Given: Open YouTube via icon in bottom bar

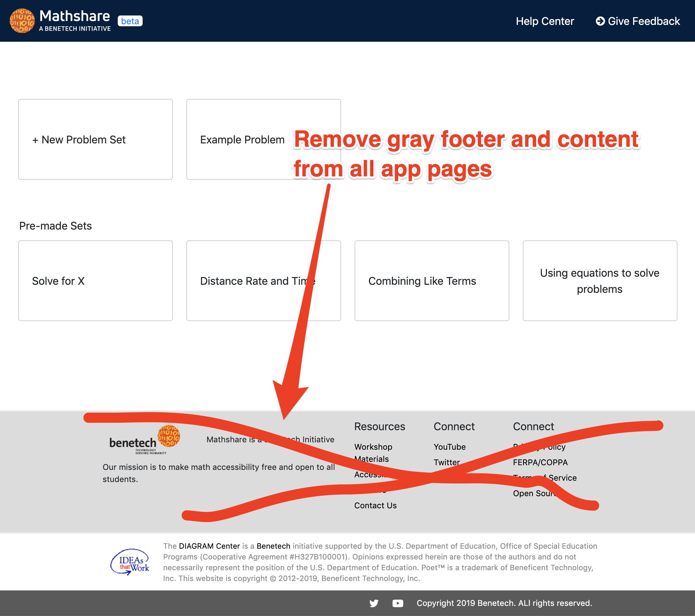Looking at the screenshot, I should click(398, 603).
